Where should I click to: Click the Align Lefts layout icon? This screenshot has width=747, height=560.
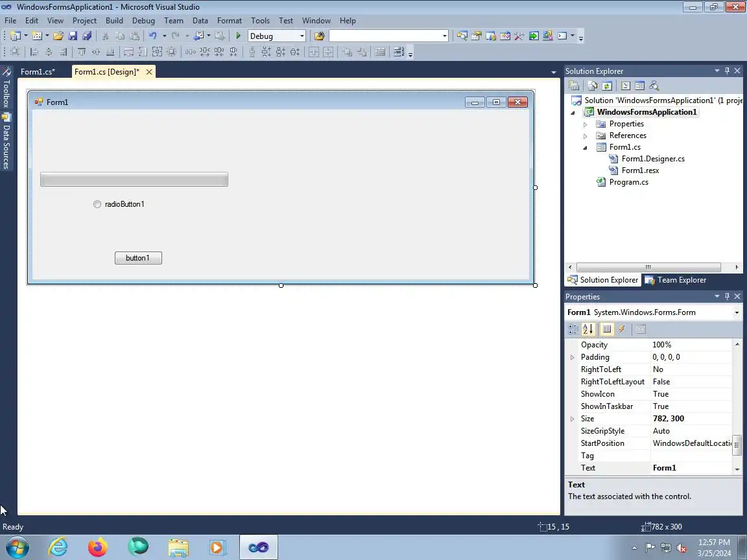tap(34, 52)
